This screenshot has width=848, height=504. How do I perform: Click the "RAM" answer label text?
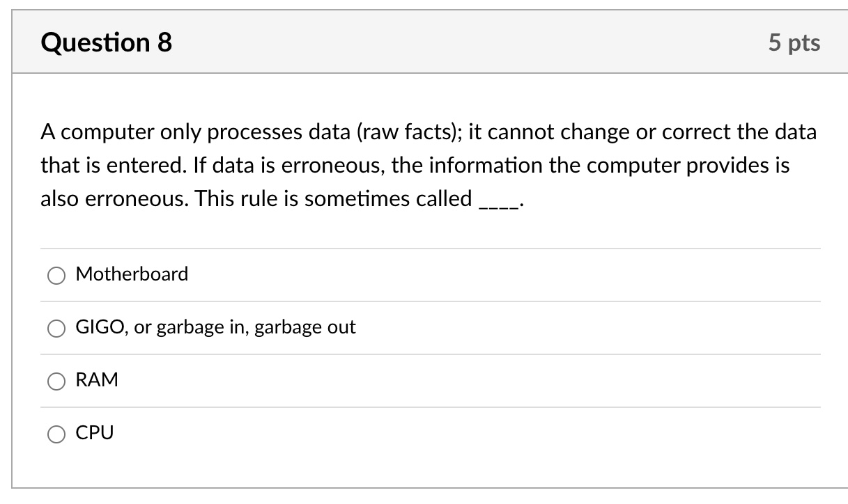(97, 380)
